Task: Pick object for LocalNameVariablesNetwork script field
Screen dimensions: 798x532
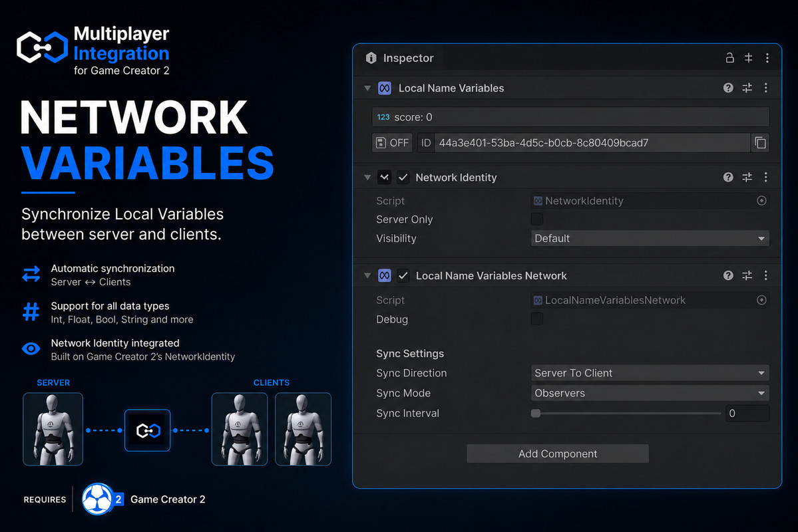Action: pos(761,300)
